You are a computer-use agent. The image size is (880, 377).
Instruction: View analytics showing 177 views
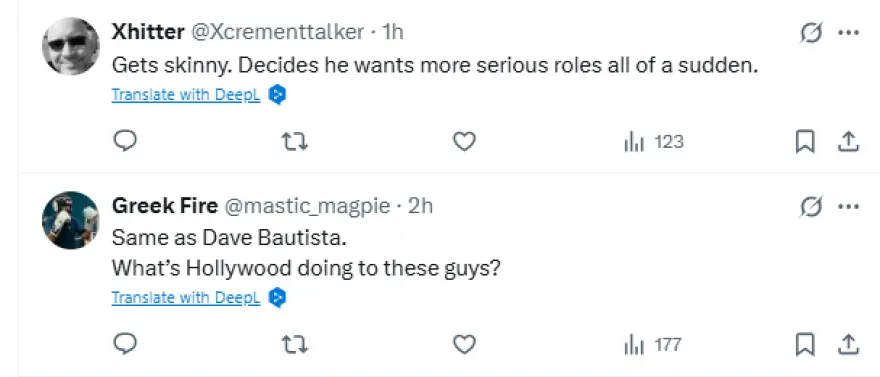(653, 344)
